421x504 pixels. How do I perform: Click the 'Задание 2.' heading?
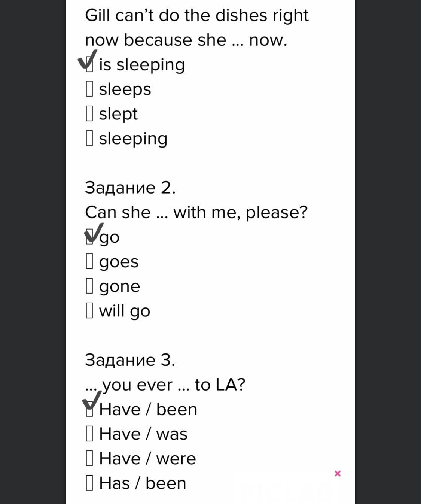click(130, 188)
